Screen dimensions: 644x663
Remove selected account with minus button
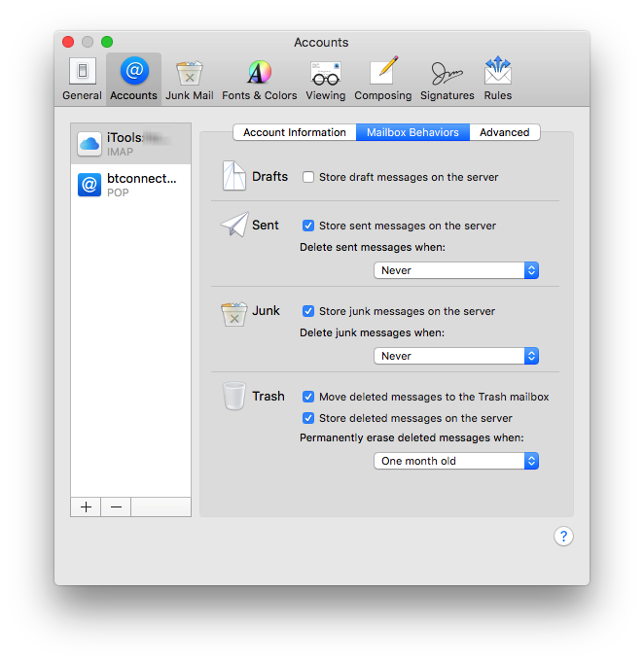(x=116, y=507)
